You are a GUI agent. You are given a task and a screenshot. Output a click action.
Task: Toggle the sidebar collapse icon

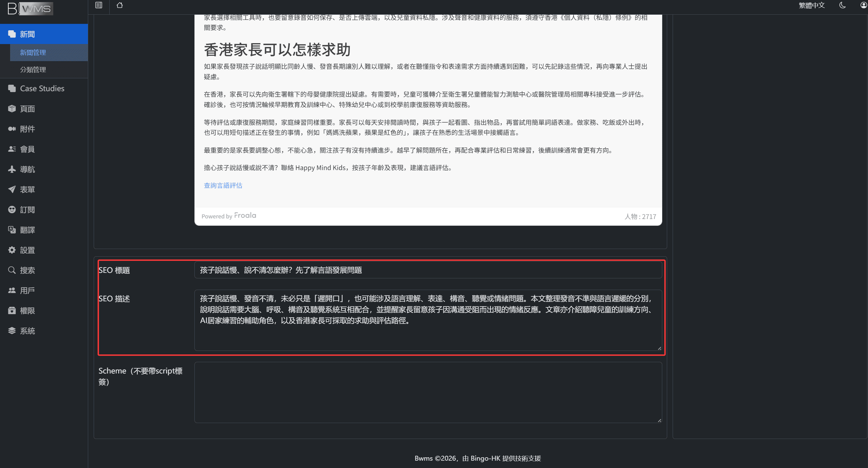(x=99, y=5)
